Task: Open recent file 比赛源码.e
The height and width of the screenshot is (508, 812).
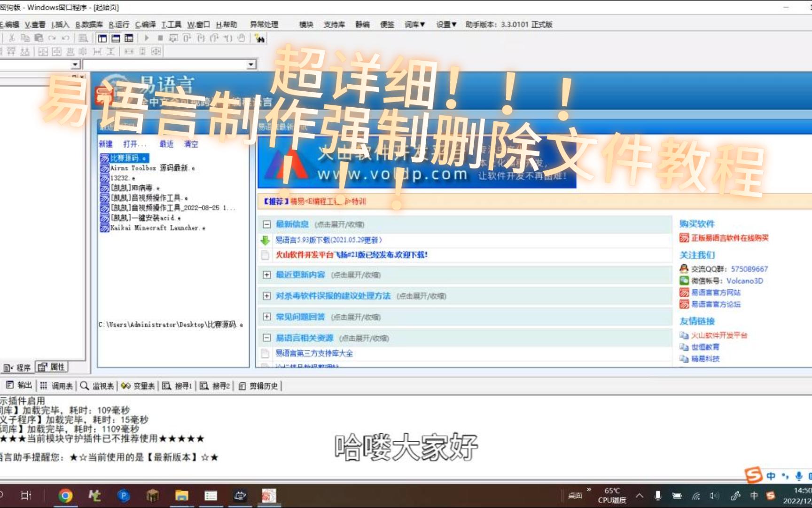Action: [x=125, y=158]
